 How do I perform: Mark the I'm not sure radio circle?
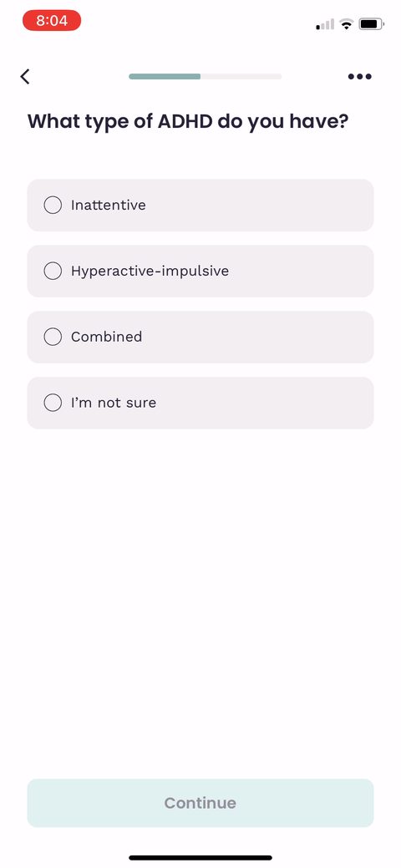(x=53, y=403)
